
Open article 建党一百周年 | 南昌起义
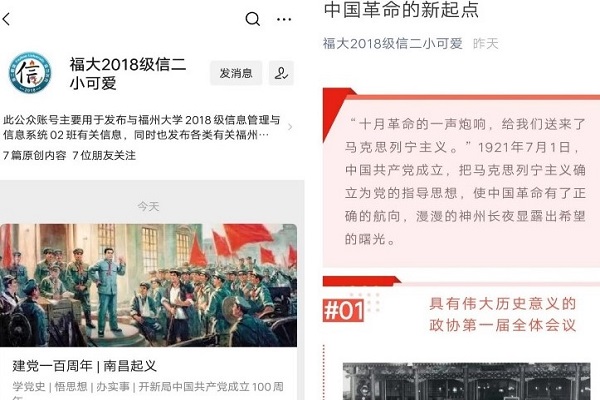pyautogui.click(x=85, y=366)
